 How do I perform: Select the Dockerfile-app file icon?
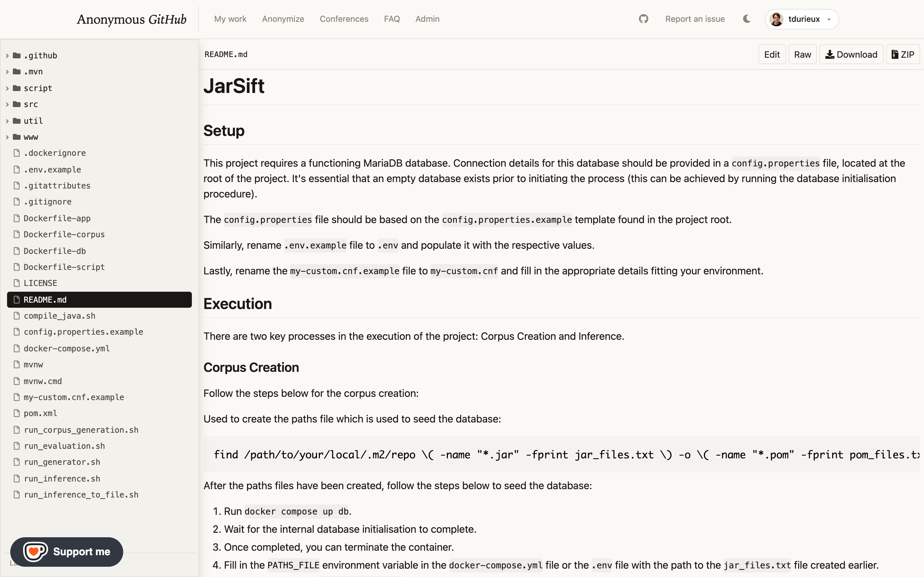[x=16, y=218]
